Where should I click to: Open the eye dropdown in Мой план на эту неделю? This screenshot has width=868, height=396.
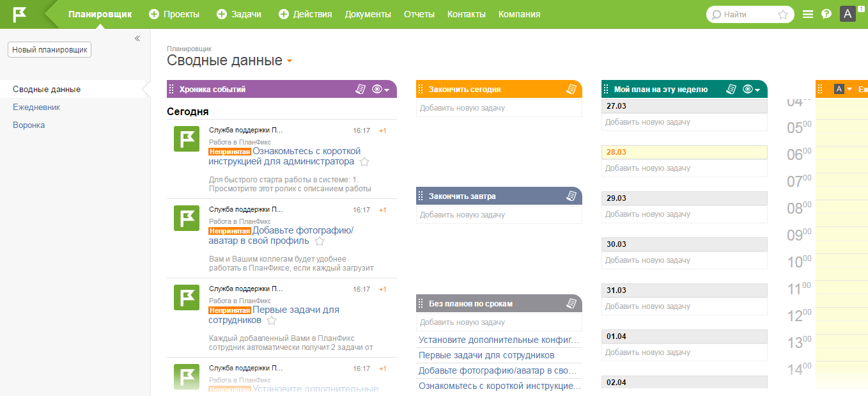click(x=751, y=90)
